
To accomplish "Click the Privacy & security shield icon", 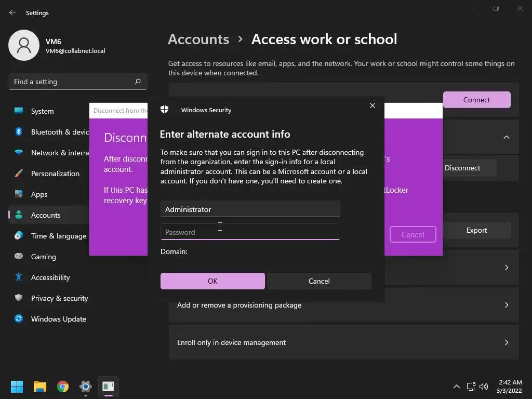I will coord(19,298).
